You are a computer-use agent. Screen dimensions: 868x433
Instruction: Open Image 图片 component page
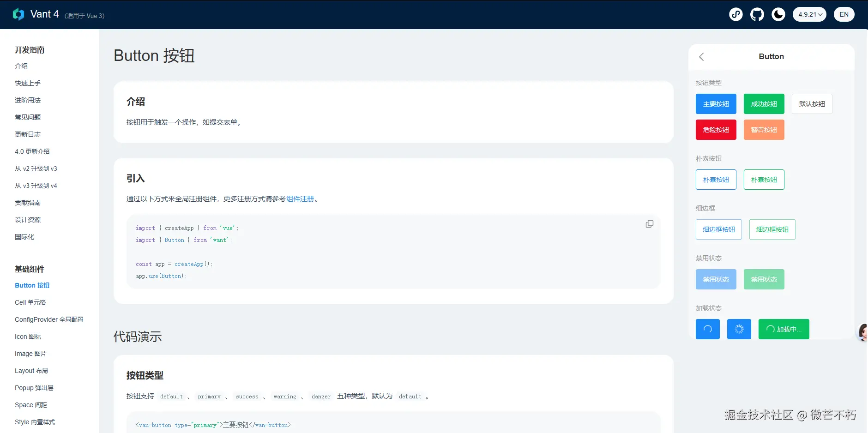coord(30,354)
